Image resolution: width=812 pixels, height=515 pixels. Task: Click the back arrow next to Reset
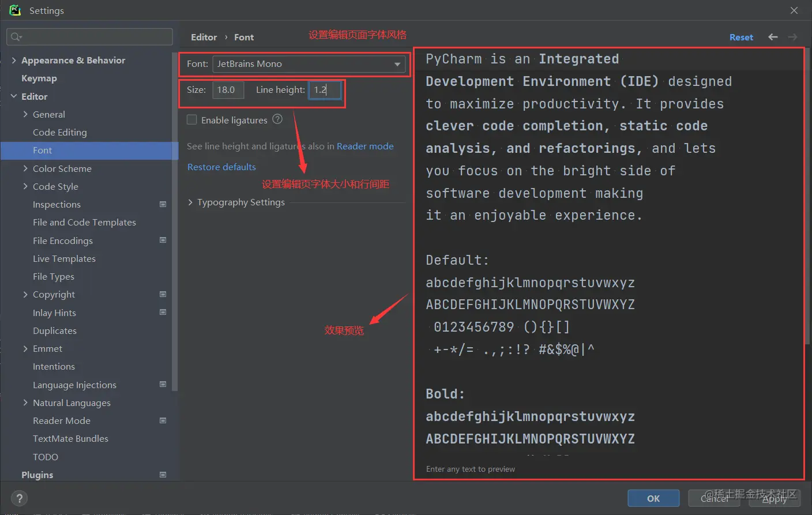coord(773,37)
